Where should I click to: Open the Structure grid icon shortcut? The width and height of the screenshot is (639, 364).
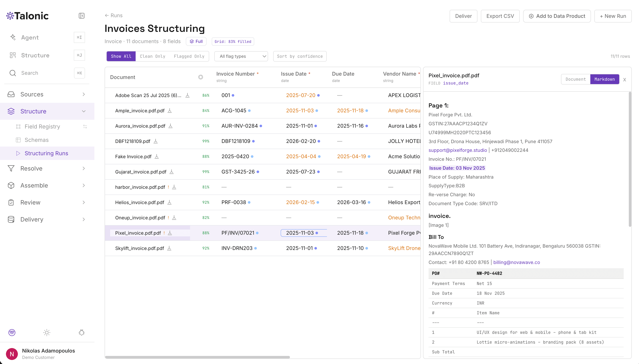click(x=13, y=55)
